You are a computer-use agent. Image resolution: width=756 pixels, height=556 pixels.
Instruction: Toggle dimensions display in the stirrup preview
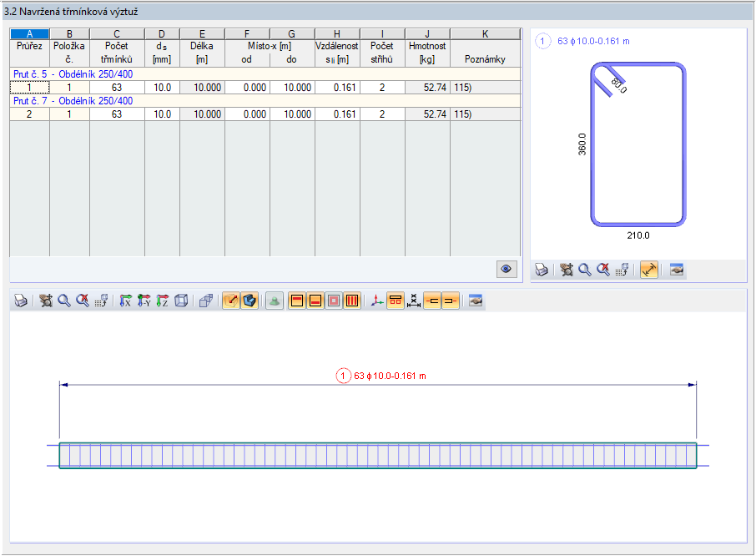(x=649, y=270)
